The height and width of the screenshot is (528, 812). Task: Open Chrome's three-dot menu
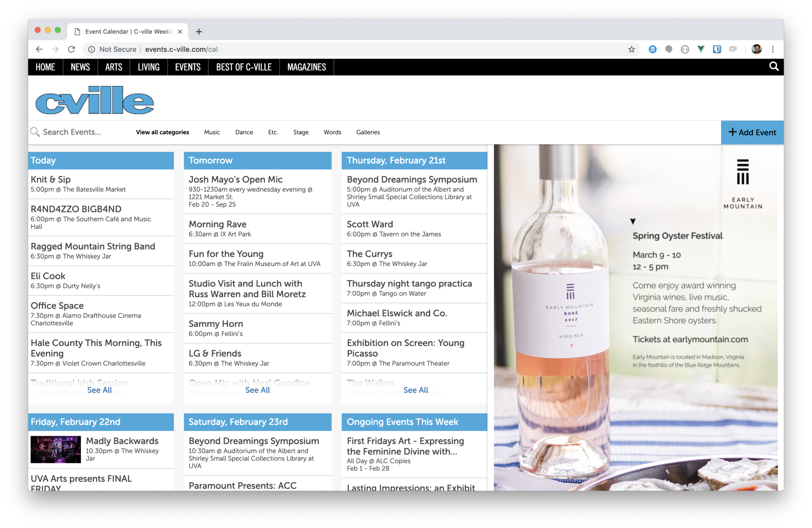click(773, 49)
